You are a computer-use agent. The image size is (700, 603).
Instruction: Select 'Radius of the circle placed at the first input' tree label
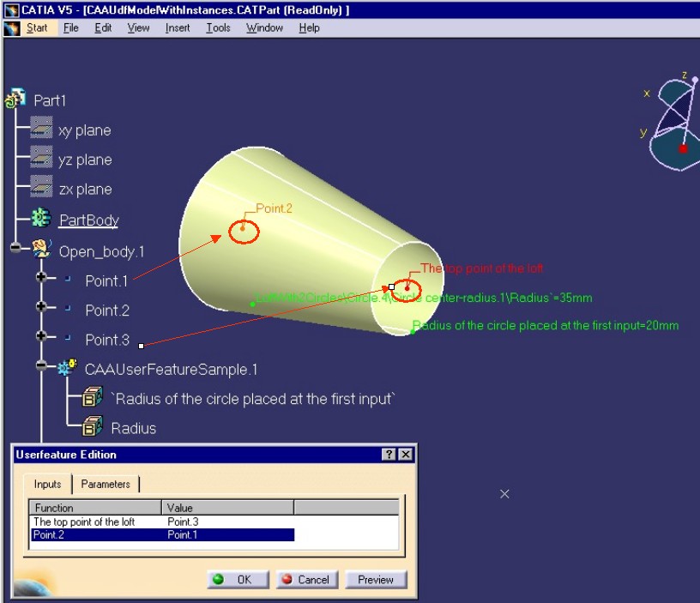[253, 399]
